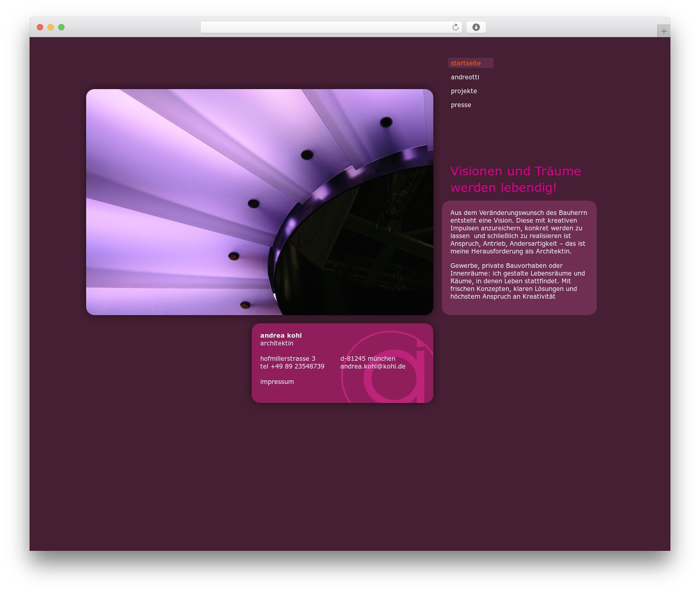700x593 pixels.
Task: Open the startseite menu item
Action: (x=470, y=63)
